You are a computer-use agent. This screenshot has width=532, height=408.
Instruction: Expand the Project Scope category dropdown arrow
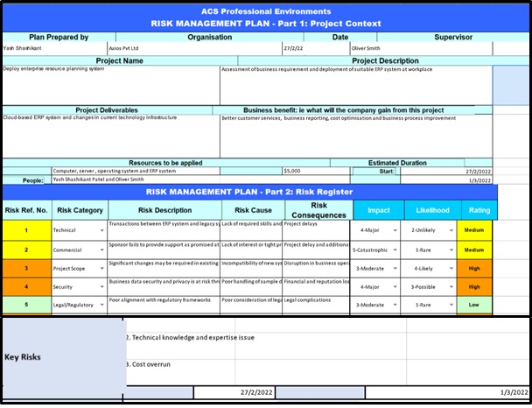pos(101,269)
